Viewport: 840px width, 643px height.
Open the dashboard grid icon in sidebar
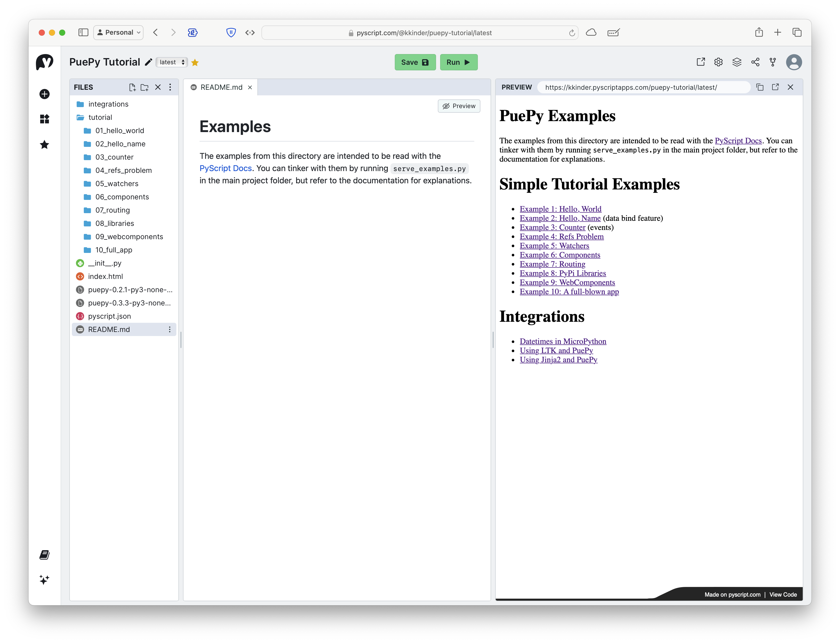[44, 119]
